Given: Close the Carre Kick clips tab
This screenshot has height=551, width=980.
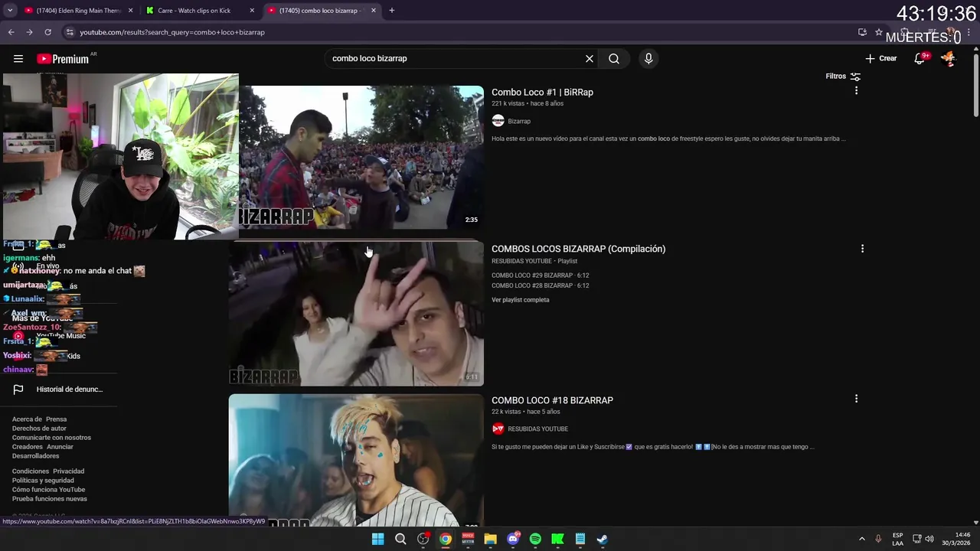Looking at the screenshot, I should [x=252, y=11].
